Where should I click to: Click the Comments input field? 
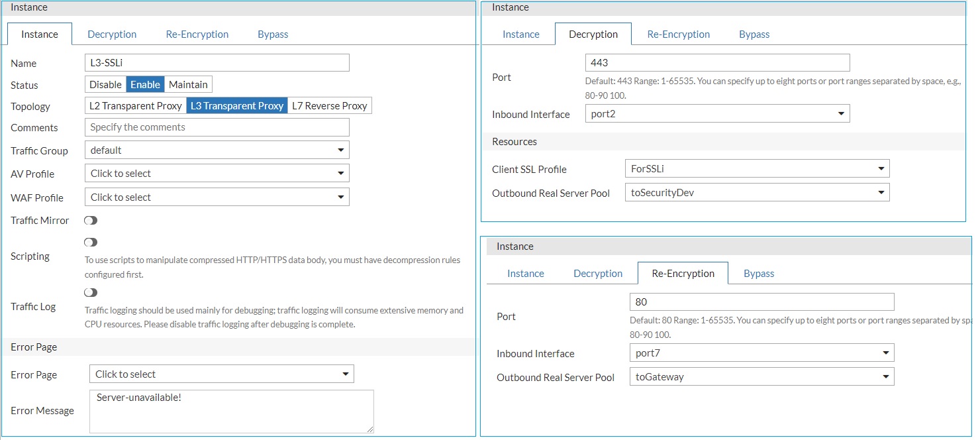pos(217,127)
